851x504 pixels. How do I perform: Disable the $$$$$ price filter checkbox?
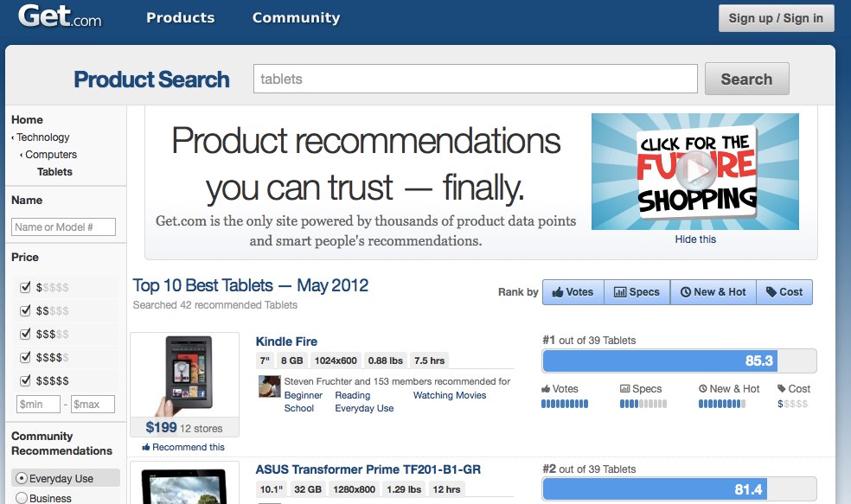coord(23,380)
